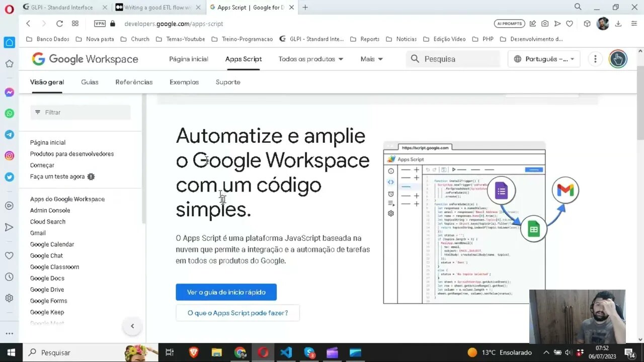Toggle the VPN badge
The width and height of the screenshot is (644, 362).
pyautogui.click(x=100, y=24)
